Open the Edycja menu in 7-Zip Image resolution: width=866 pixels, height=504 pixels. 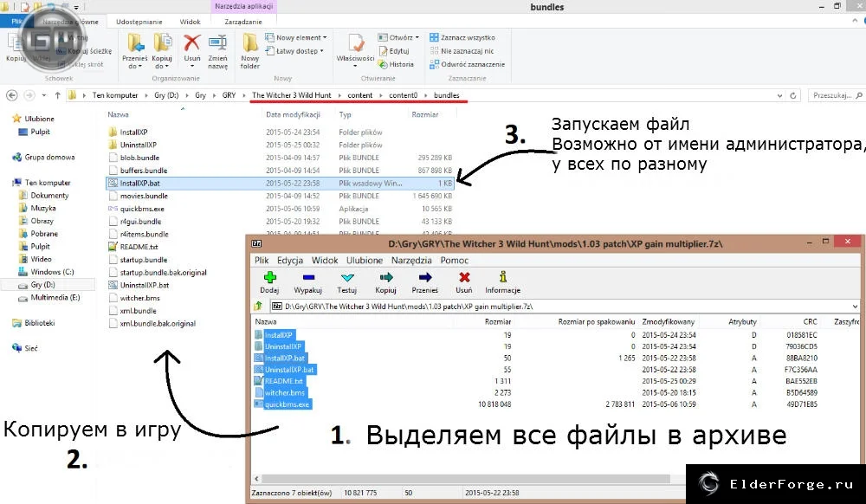[x=290, y=260]
